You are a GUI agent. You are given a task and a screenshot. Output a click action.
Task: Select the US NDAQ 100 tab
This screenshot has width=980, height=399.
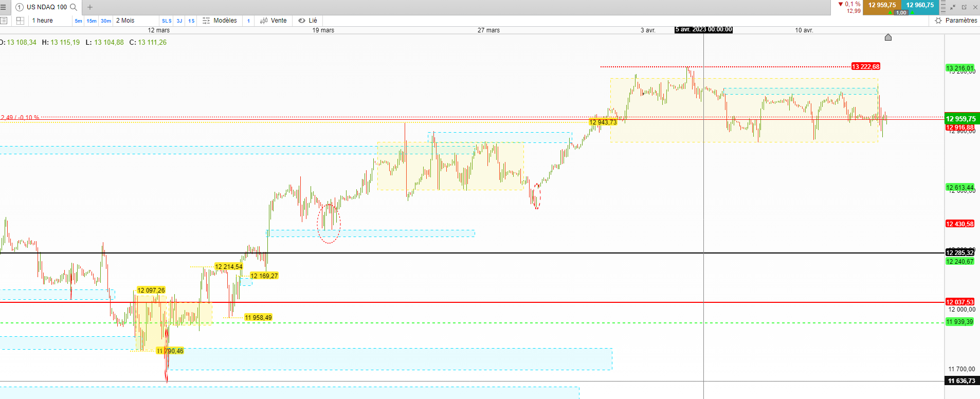(46, 7)
